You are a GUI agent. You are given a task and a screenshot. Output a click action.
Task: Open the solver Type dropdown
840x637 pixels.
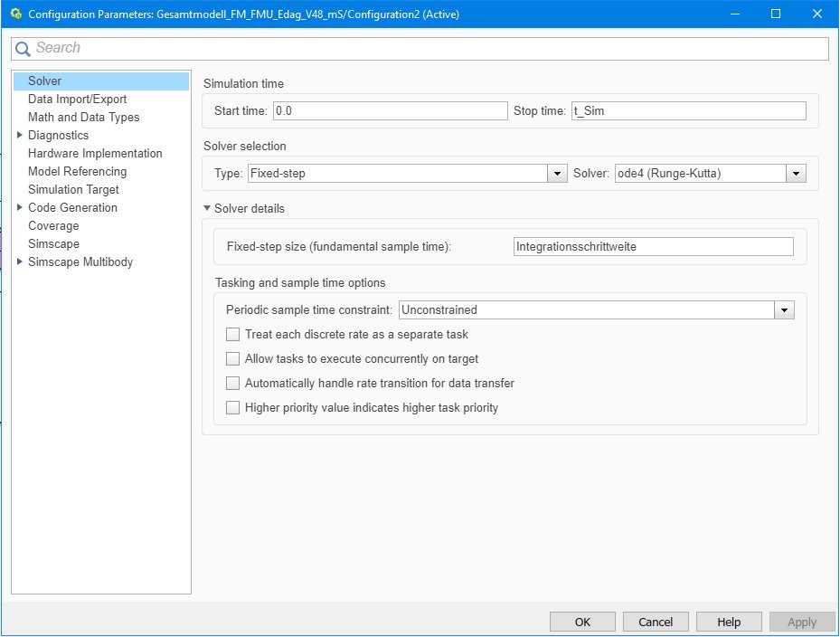pos(558,174)
